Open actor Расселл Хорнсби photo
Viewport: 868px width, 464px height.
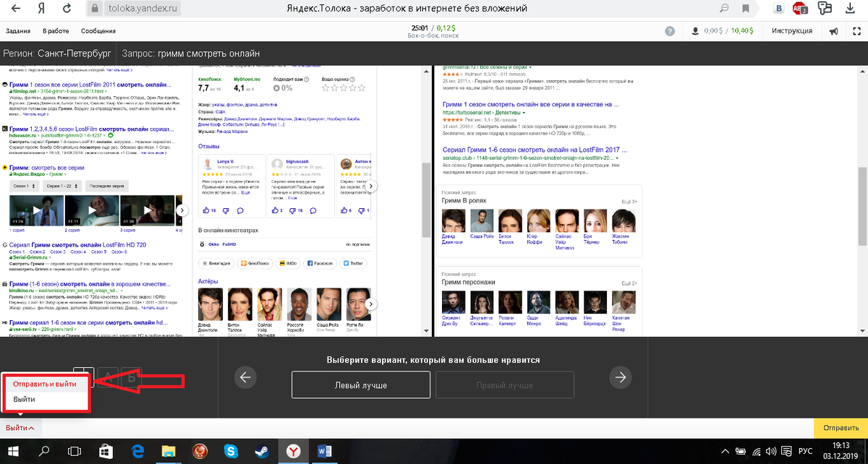coord(299,304)
